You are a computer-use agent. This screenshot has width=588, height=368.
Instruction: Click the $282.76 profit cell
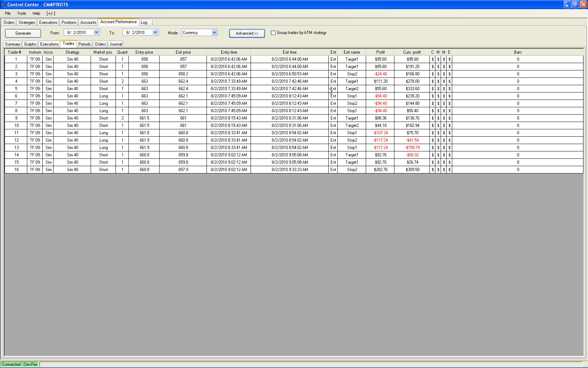[380, 170]
